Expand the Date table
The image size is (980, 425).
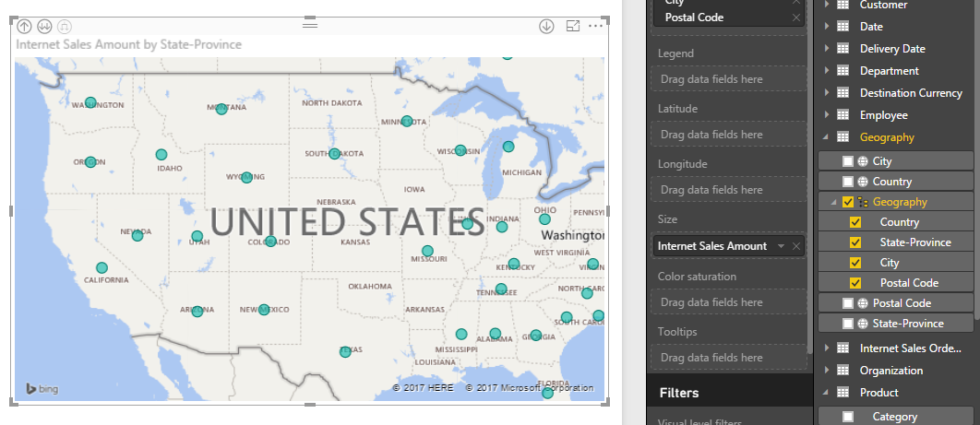(827, 26)
